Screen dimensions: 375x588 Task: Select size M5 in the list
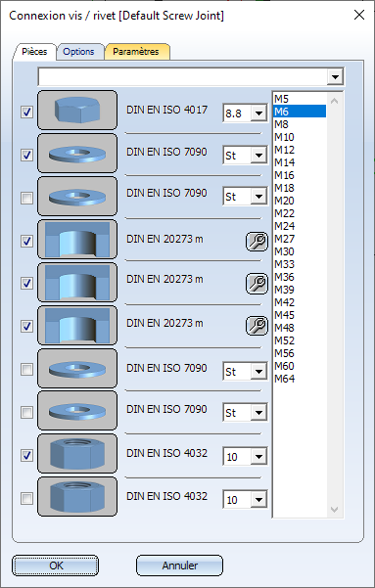point(300,99)
